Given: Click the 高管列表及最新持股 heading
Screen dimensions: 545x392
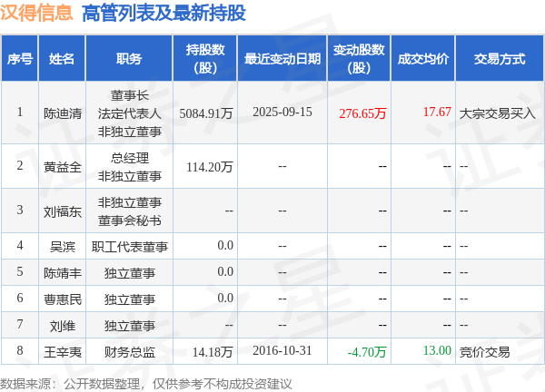Looking at the screenshot, I should (163, 14).
